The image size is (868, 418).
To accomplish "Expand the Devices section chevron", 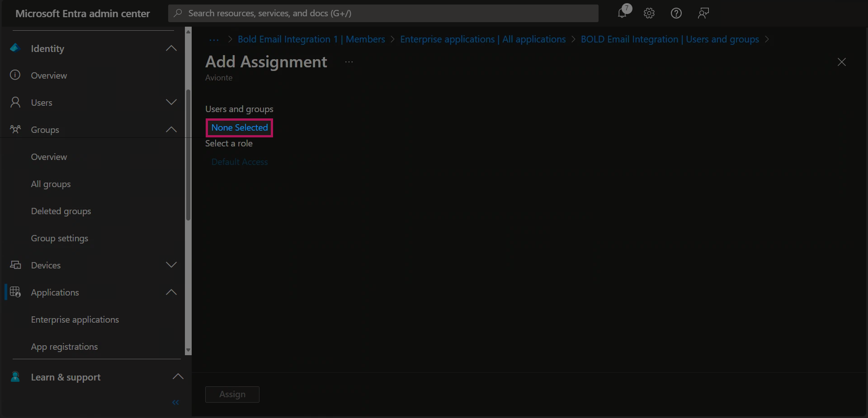I will pos(171,265).
